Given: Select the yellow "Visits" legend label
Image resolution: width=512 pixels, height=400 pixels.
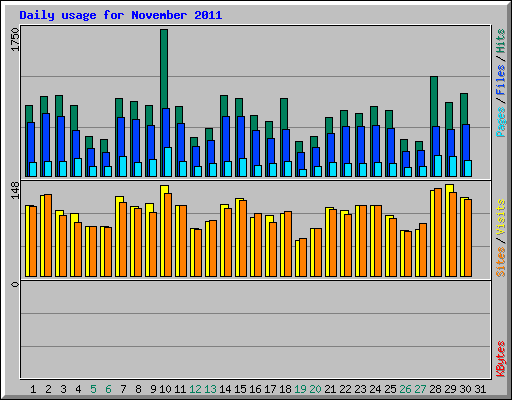Looking at the screenshot, I should point(501,217).
